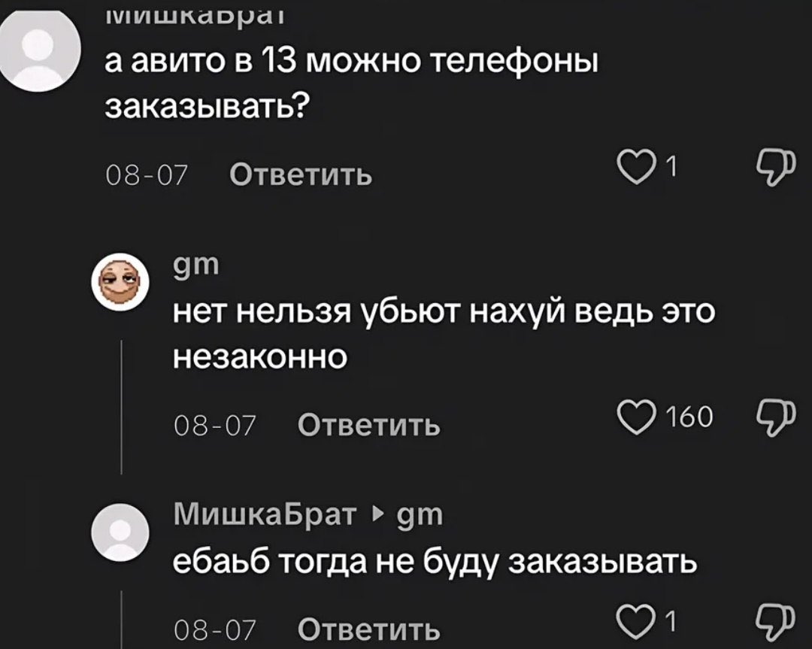Open МишкаБрат's avatar in the reply thread
The image size is (812, 649).
tap(120, 532)
